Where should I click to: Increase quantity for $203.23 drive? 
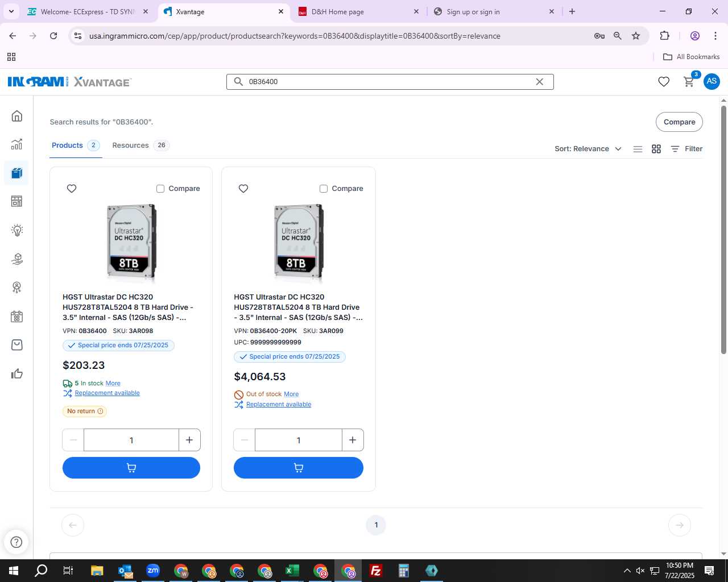189,440
